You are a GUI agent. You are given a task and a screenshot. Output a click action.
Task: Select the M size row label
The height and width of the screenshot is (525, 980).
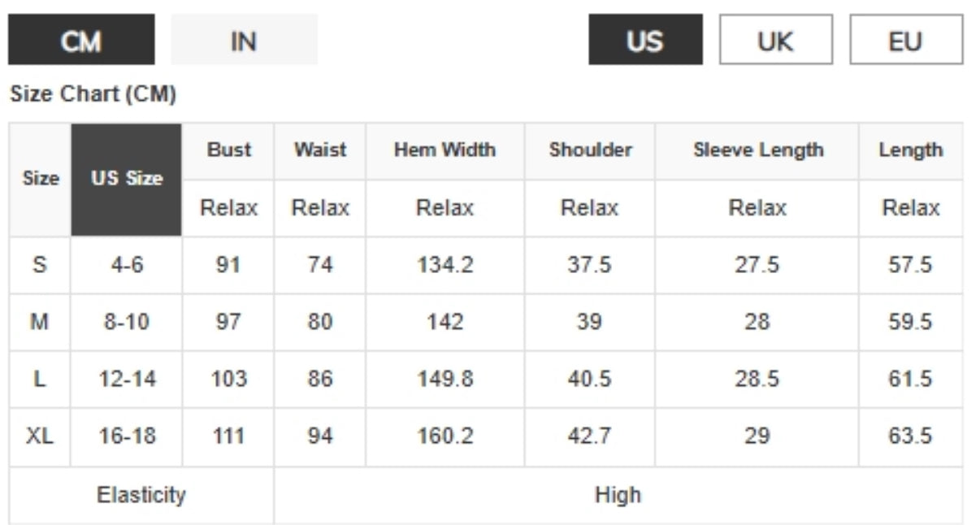click(x=40, y=323)
